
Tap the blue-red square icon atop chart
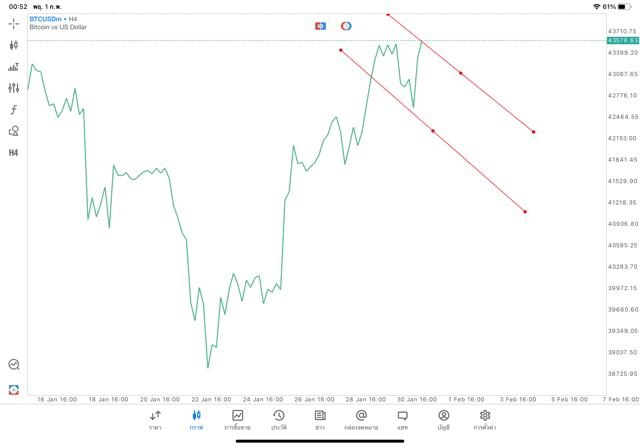[320, 25]
